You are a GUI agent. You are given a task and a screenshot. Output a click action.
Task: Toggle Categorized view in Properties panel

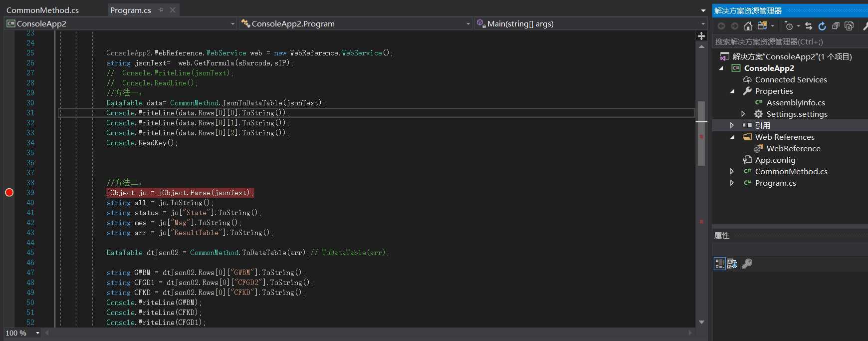(720, 264)
